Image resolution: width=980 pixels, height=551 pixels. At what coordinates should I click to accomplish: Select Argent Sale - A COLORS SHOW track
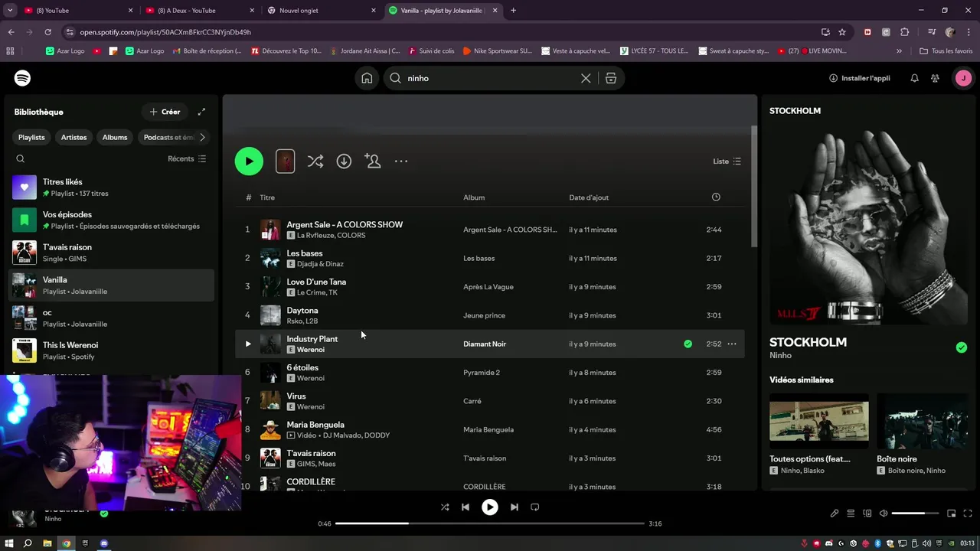coord(345,224)
